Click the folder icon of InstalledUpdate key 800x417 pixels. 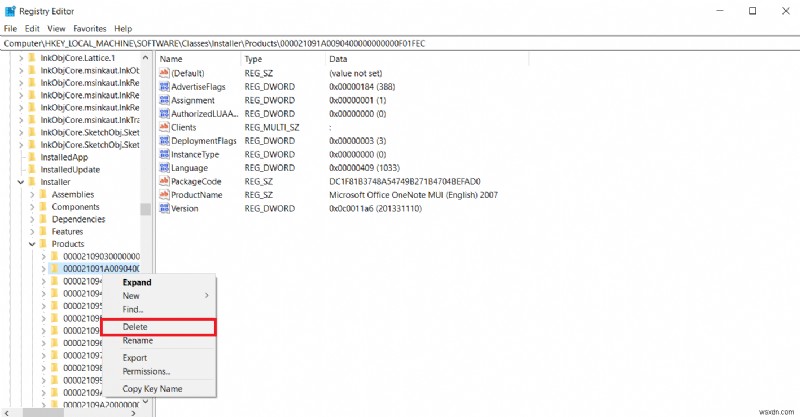(x=32, y=169)
